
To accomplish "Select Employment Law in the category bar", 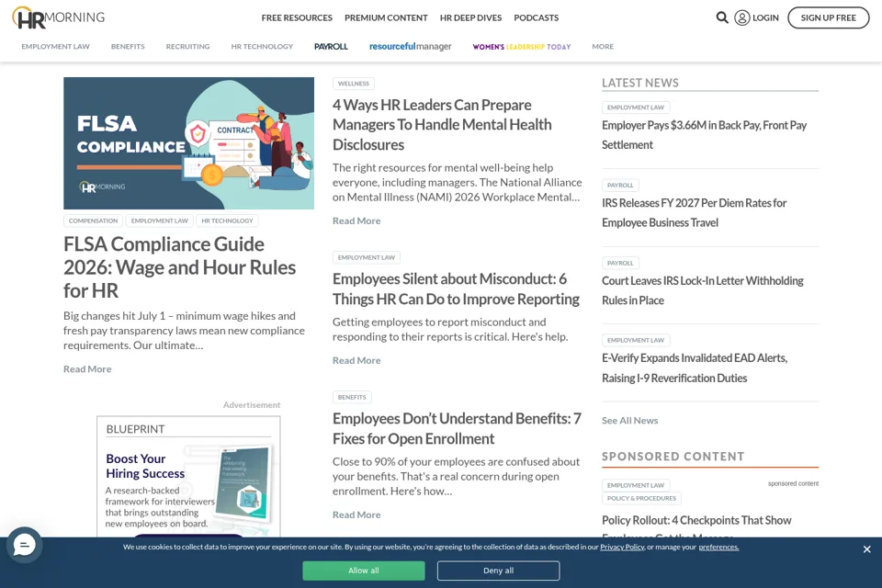I will pyautogui.click(x=56, y=47).
